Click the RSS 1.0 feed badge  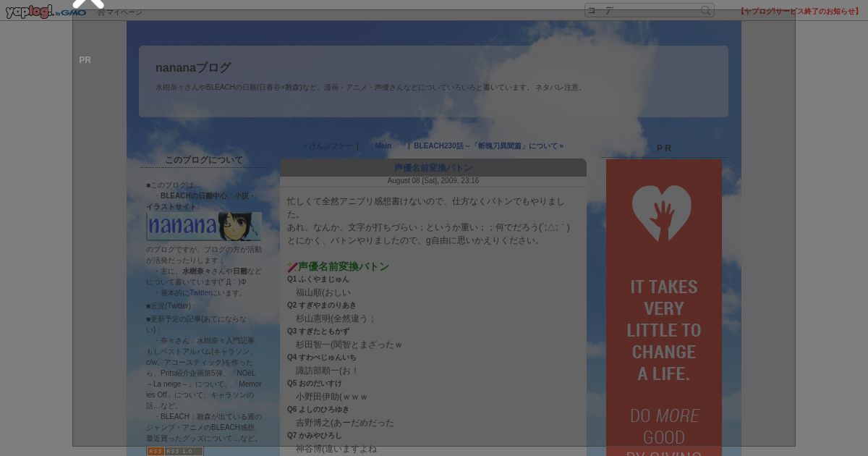point(175,451)
